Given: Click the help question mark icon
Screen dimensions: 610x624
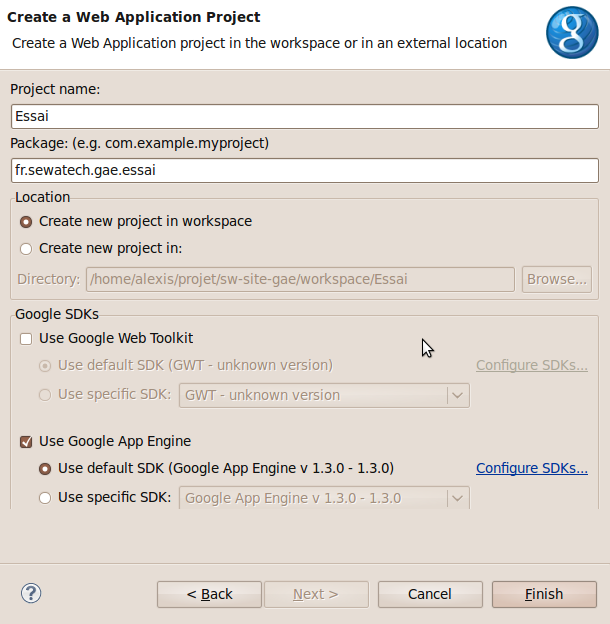Looking at the screenshot, I should tap(31, 593).
